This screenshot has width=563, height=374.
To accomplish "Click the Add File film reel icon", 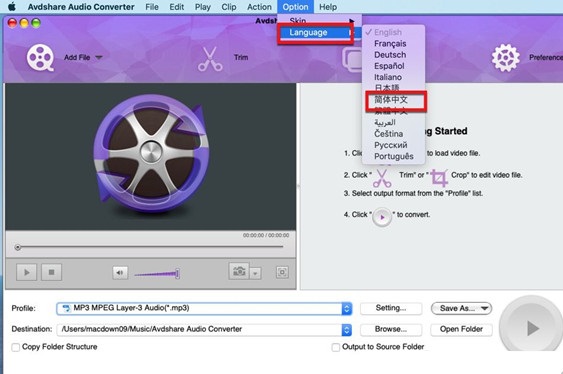I will pos(40,57).
